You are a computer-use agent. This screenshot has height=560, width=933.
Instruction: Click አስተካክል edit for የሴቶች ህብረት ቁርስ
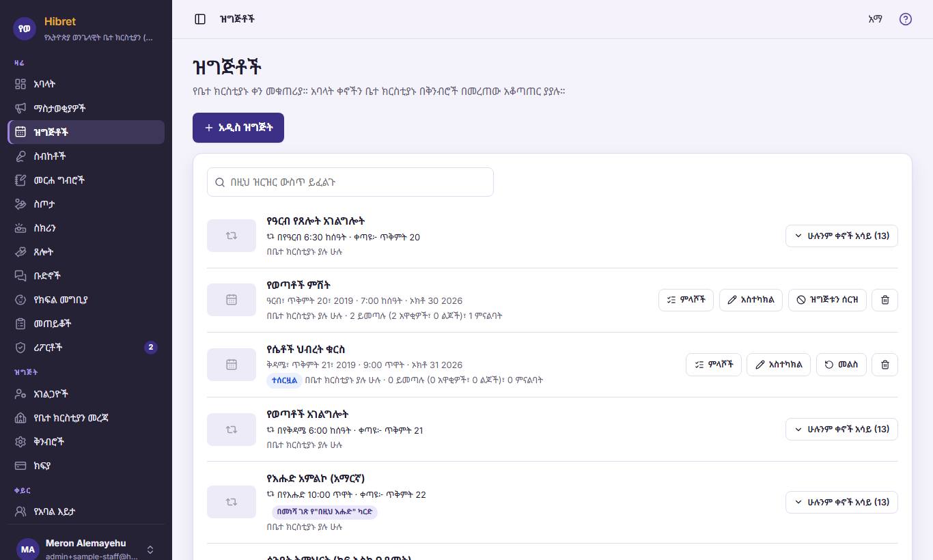(779, 365)
